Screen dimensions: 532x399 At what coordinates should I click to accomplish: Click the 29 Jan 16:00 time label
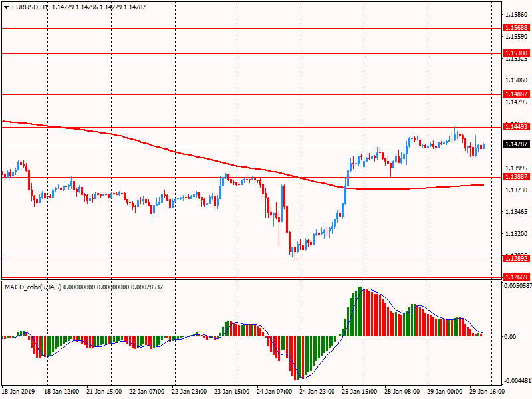(x=485, y=392)
